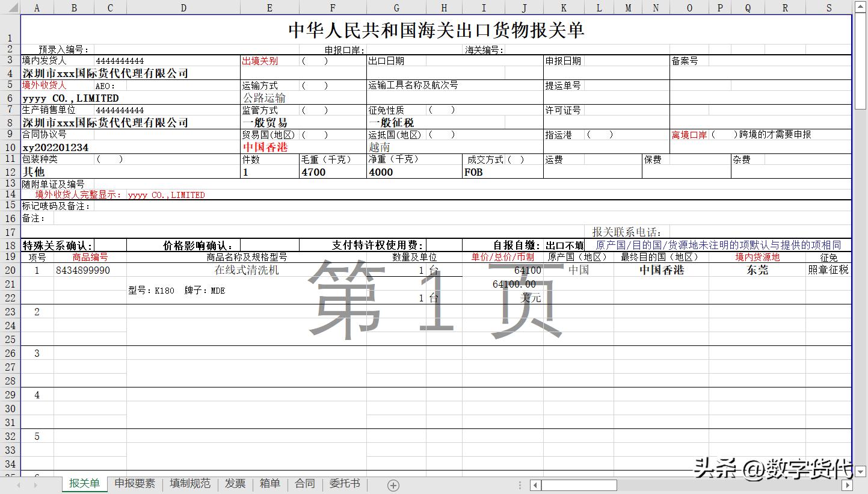Click column header F to select the column

coord(333,8)
